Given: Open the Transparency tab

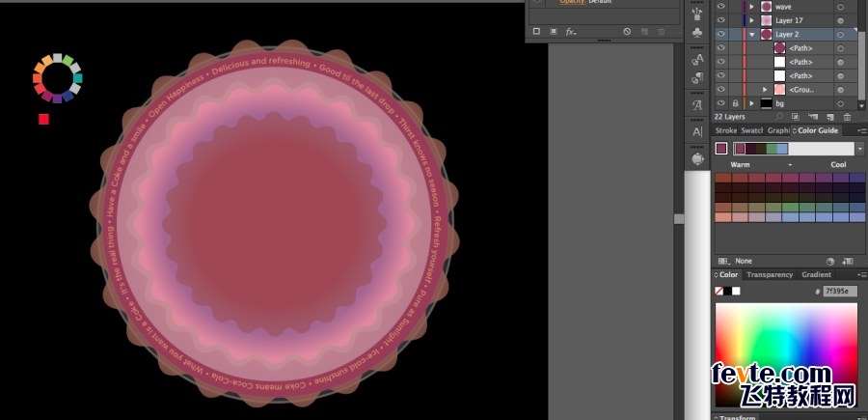Looking at the screenshot, I should (770, 275).
